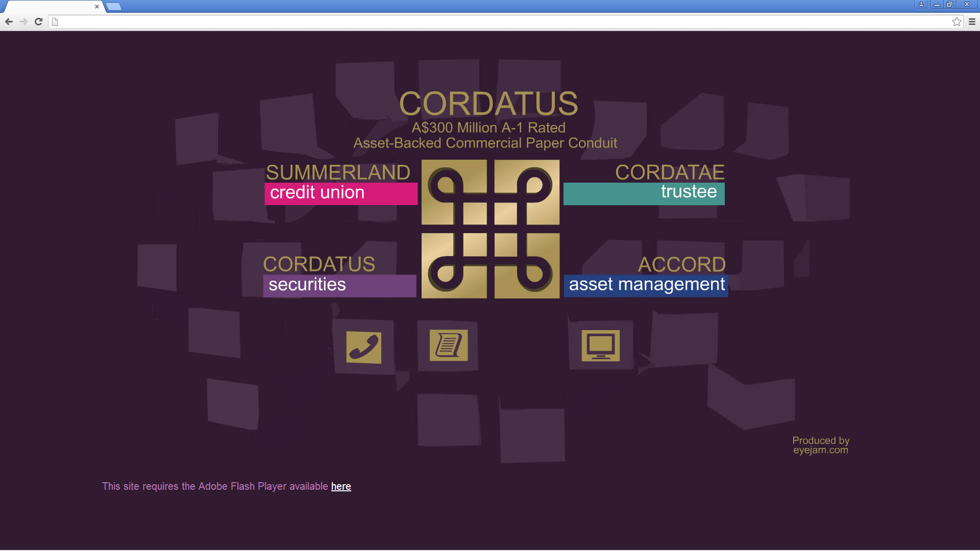Click the gold telephone contact icon
This screenshot has height=551, width=980.
point(363,347)
